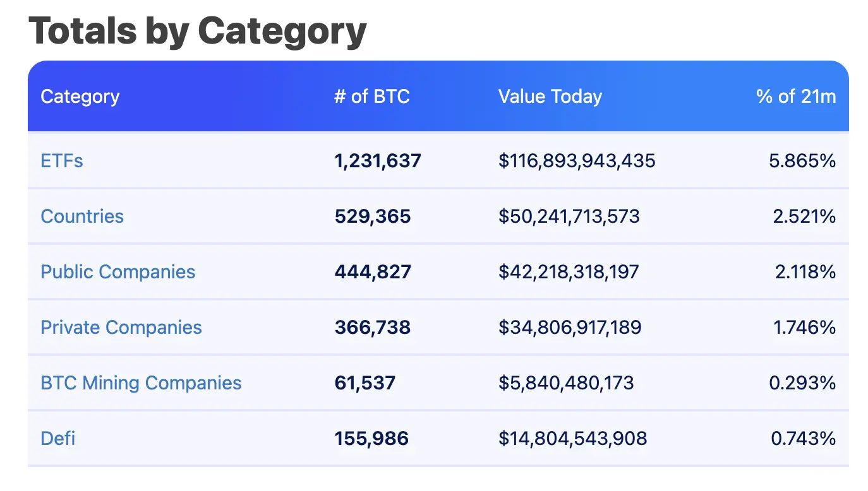
Task: Click BTC Mining count 61,537
Action: pos(365,383)
